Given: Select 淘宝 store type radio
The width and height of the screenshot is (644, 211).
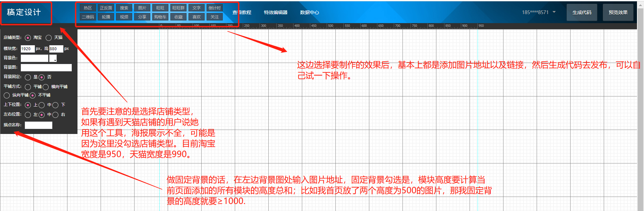Looking at the screenshot, I should (x=28, y=38).
